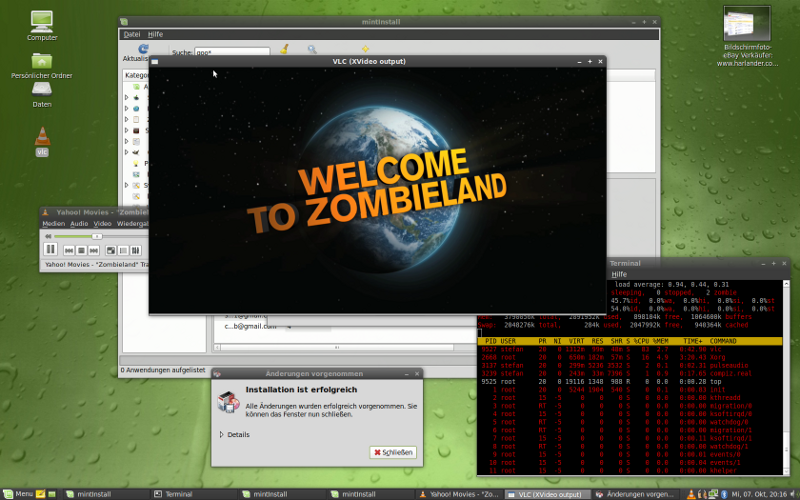This screenshot has height=500, width=800.
Task: Toggle VLC fullscreen view button
Action: 111,250
